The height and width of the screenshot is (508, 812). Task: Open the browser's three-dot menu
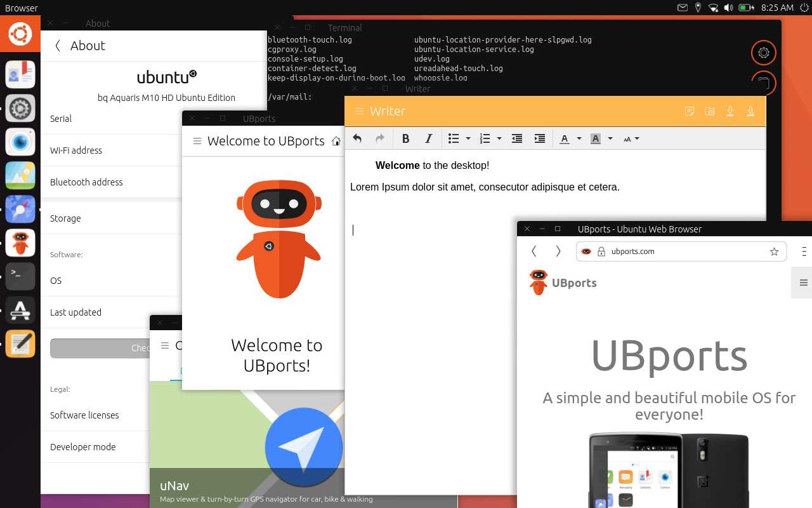[x=803, y=251]
